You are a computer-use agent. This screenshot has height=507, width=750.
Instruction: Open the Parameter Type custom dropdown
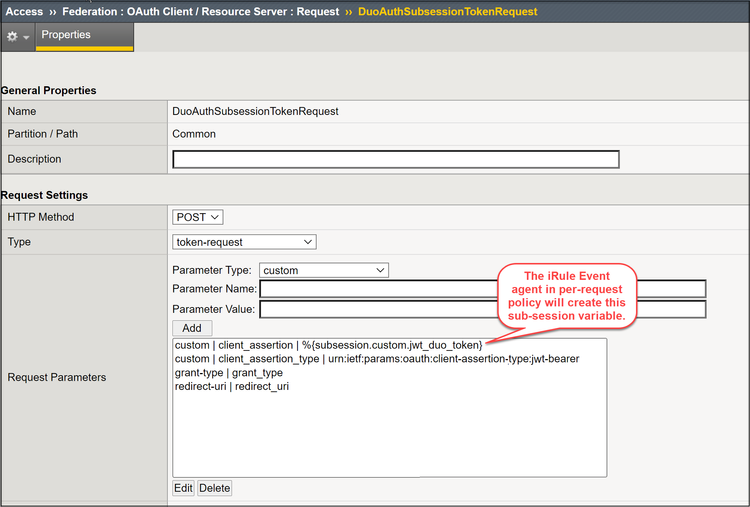[323, 270]
